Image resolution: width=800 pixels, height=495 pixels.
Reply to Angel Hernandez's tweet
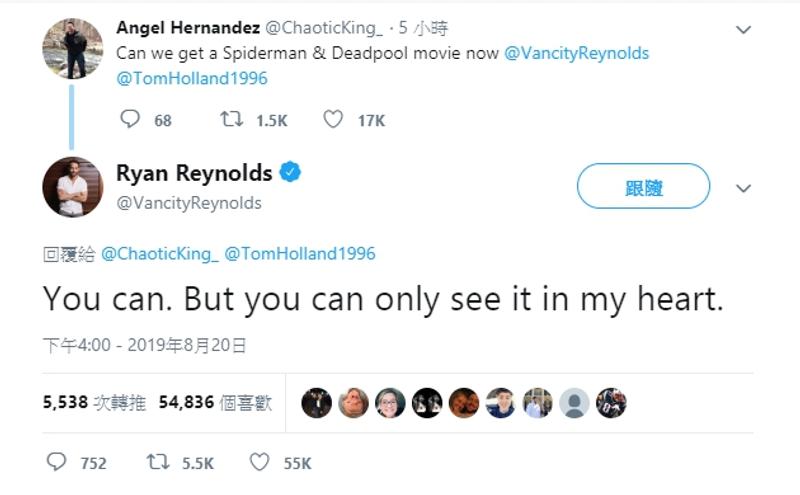[x=131, y=120]
